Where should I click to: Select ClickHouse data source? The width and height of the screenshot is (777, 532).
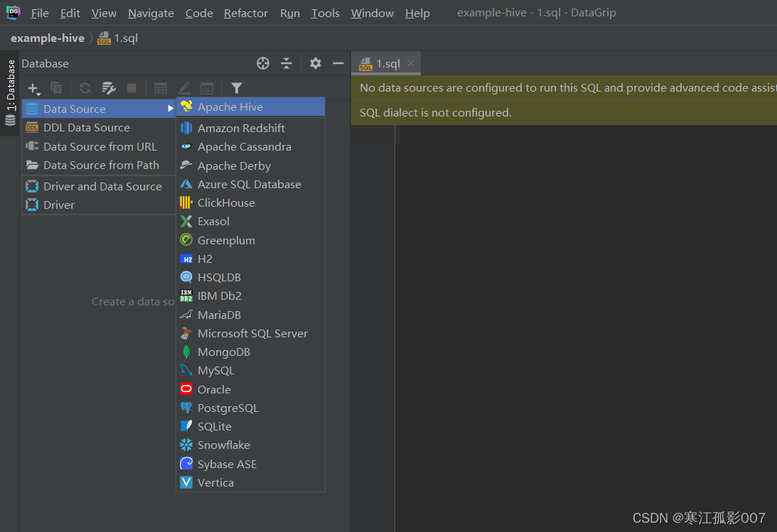[x=251, y=203]
